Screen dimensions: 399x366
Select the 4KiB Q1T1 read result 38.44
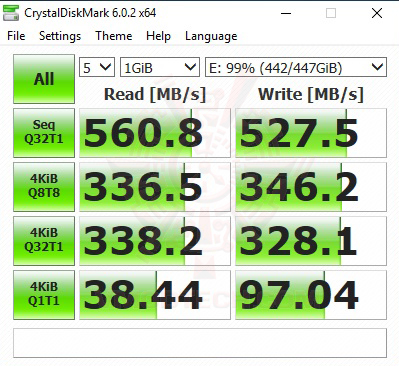pyautogui.click(x=155, y=295)
